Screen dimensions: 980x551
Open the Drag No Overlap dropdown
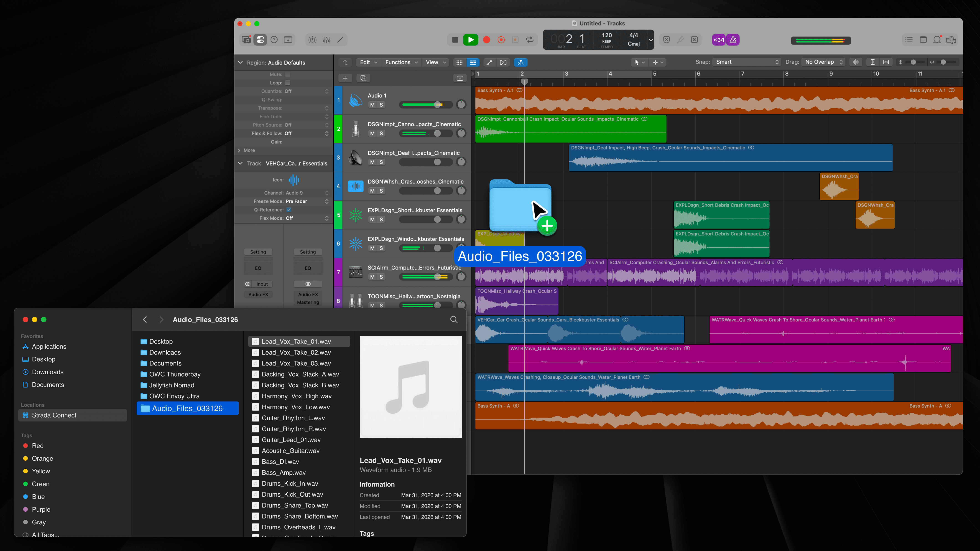pos(823,62)
